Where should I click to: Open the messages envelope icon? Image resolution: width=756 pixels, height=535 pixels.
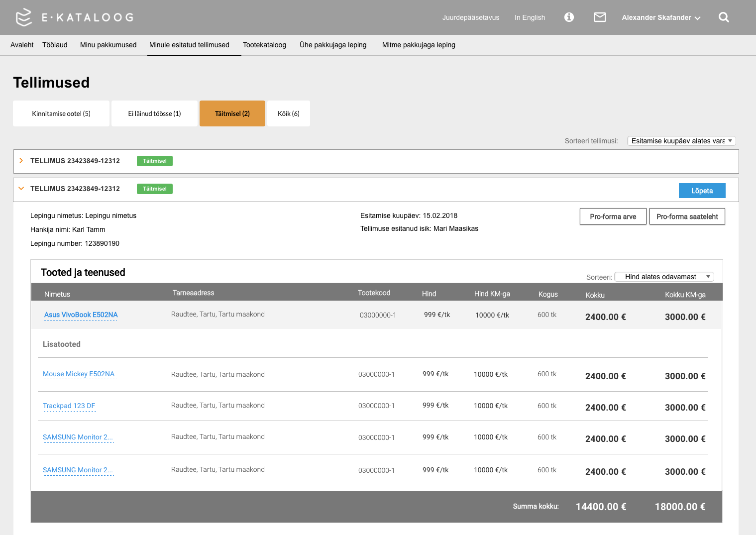pos(600,17)
